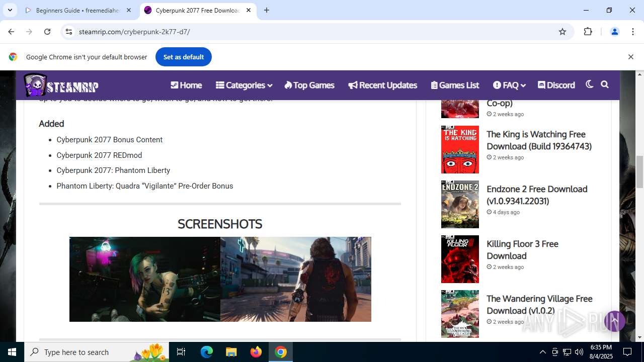Screen dimensions: 644x362
Task: Select 'Cyberpunk 2077 Bonus Content' text
Action: 109,140
